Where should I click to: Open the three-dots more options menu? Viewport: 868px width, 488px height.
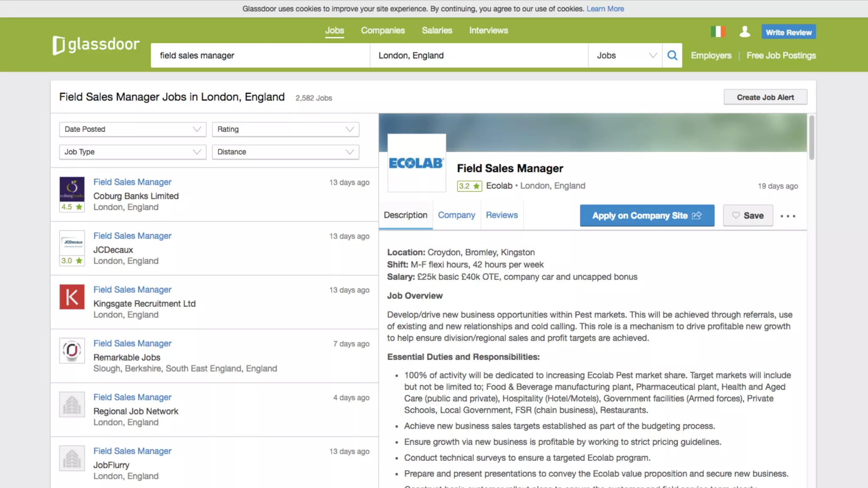pyautogui.click(x=788, y=216)
